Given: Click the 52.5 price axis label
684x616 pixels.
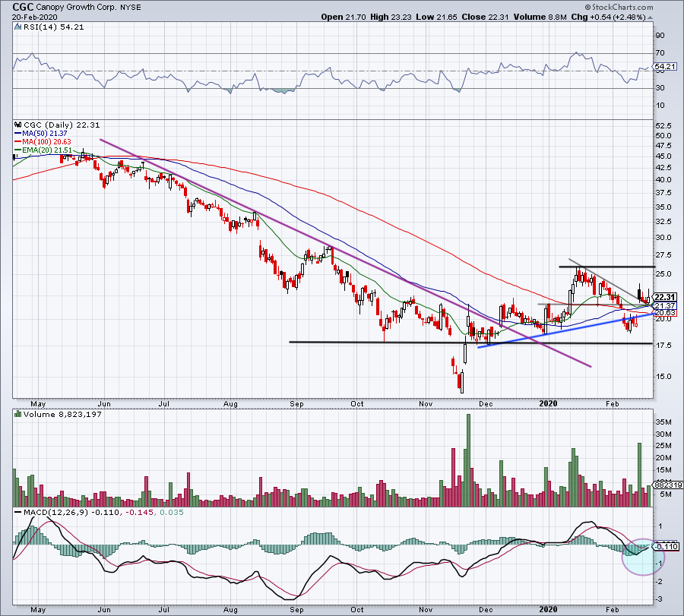Looking at the screenshot, I should 663,126.
